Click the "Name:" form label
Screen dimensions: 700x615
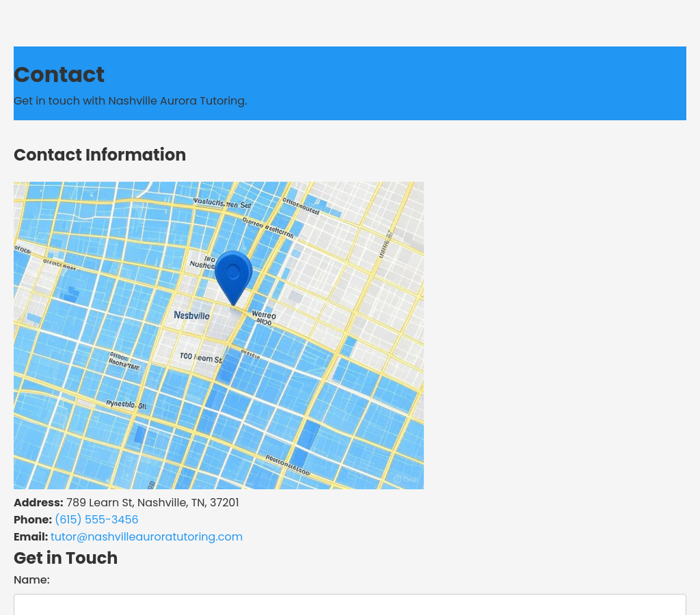coord(31,579)
